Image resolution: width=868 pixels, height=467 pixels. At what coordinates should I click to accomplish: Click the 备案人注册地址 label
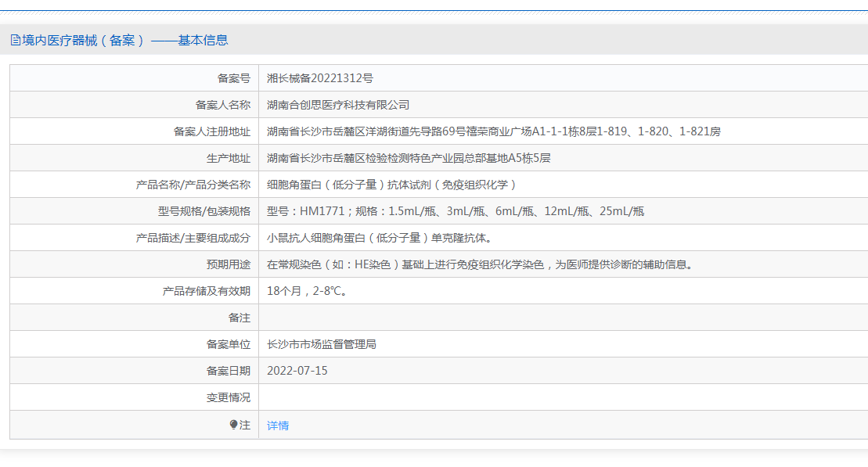212,131
